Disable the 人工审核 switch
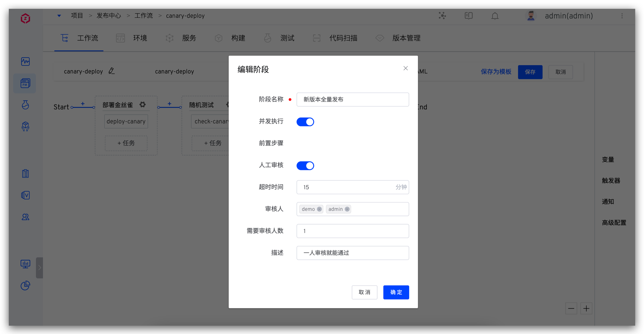644x334 pixels. click(305, 166)
